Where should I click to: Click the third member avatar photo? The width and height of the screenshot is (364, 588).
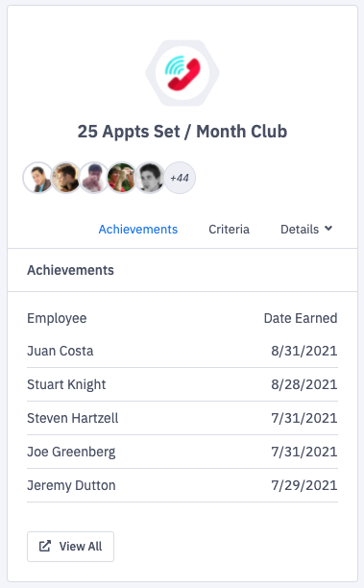pos(94,178)
